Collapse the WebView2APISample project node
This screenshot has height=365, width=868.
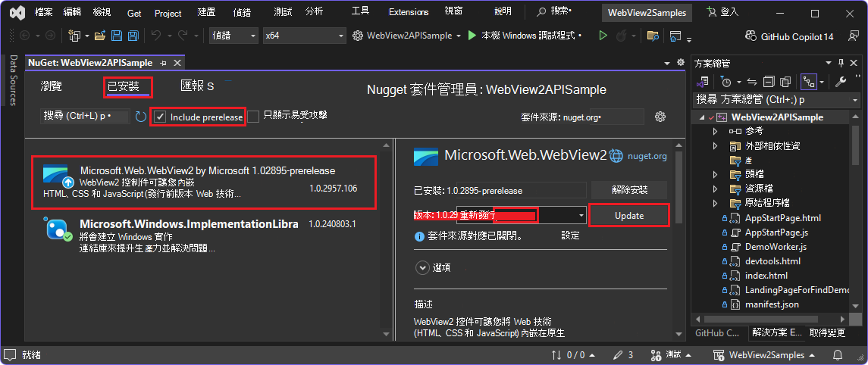[702, 117]
